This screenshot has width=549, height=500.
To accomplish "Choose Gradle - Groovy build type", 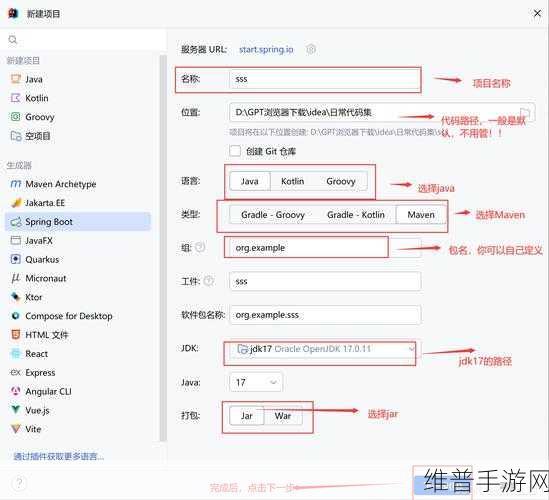I will coord(273,215).
